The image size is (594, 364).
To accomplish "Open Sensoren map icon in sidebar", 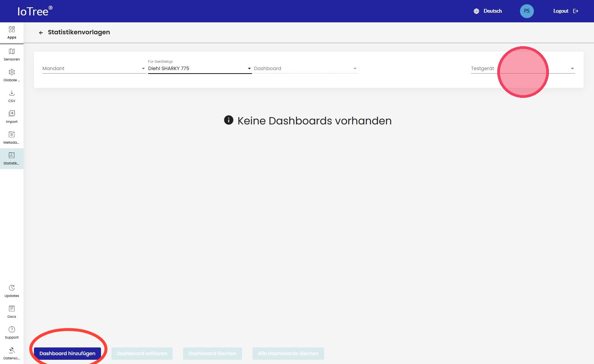I will point(12,52).
